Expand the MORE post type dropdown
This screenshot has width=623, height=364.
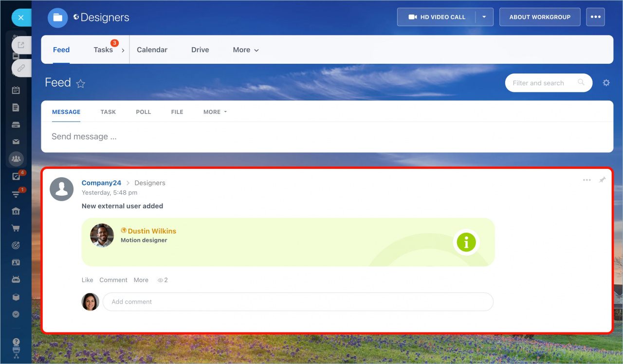click(x=215, y=112)
